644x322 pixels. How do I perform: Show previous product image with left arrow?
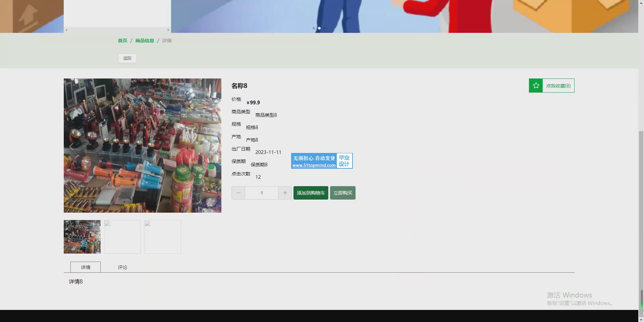pyautogui.click(x=71, y=146)
